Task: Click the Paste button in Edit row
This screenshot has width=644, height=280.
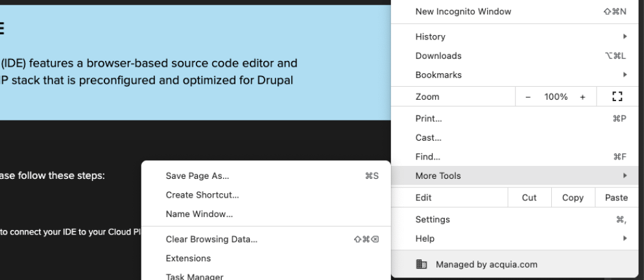Action: point(615,198)
